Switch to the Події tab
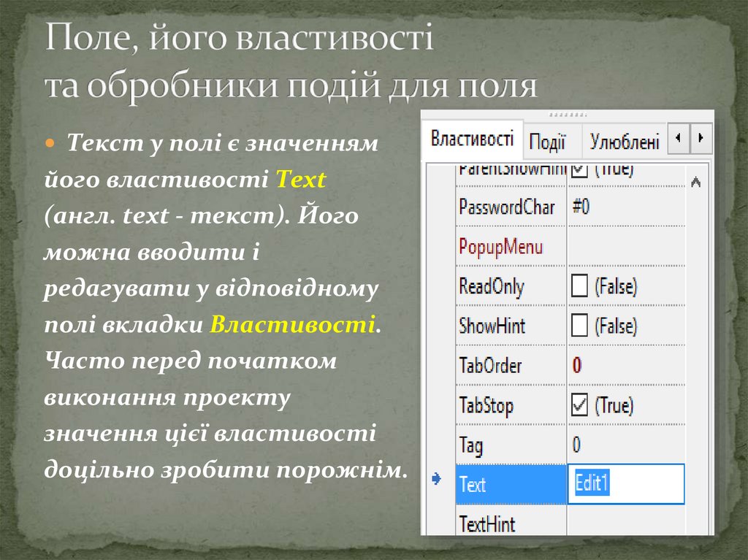This screenshot has height=560, width=748. point(547,142)
